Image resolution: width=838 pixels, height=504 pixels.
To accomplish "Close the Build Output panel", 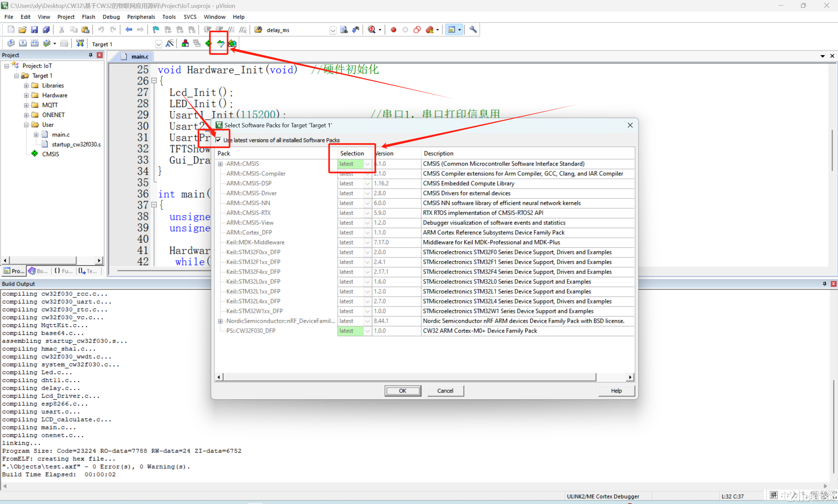I will [833, 284].
